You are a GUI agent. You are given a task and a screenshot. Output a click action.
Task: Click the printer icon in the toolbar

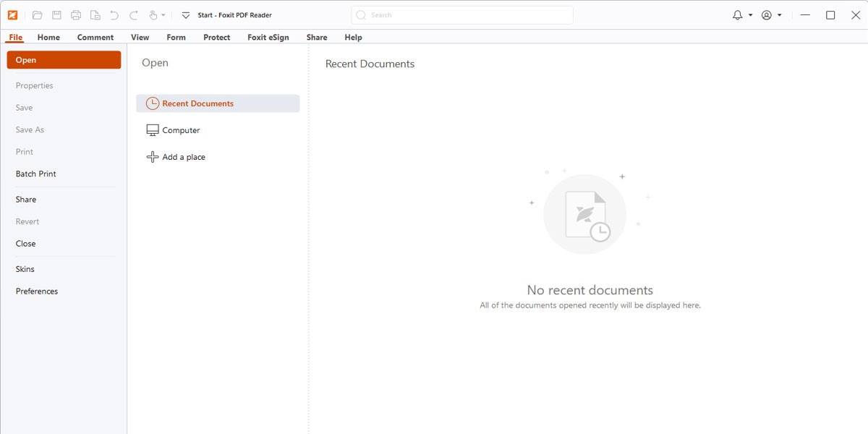[x=76, y=15]
